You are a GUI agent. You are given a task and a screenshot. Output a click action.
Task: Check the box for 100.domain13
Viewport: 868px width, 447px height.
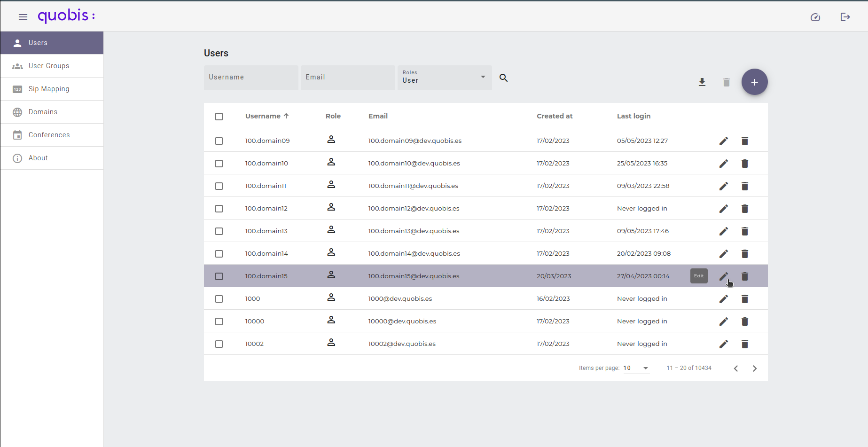(x=219, y=231)
